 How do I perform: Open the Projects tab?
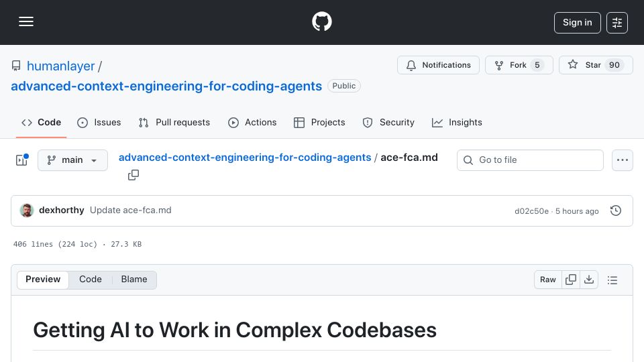coord(319,122)
